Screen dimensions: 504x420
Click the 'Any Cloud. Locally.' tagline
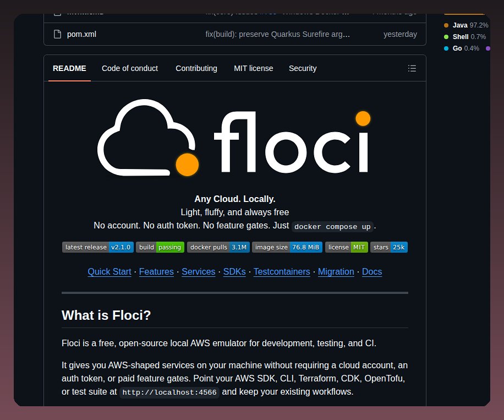click(x=235, y=199)
